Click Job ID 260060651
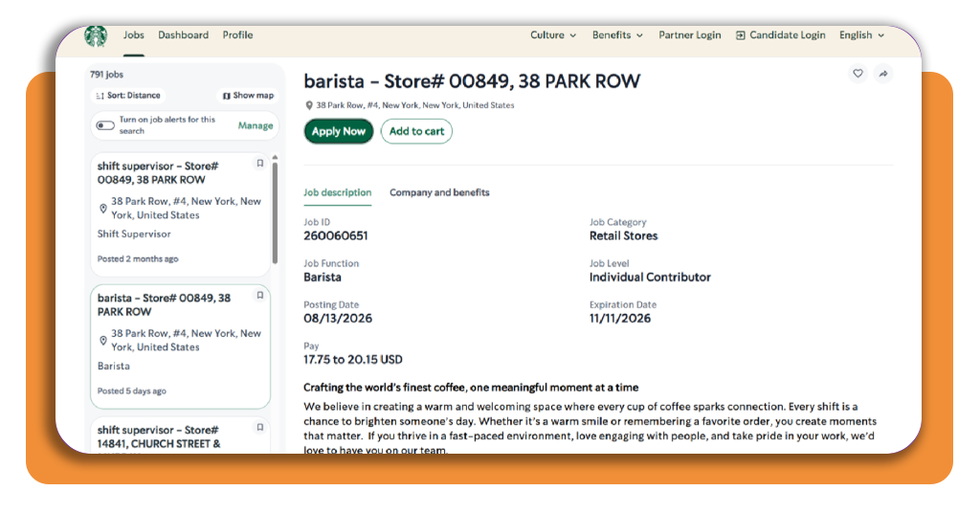The height and width of the screenshot is (513, 980). [336, 236]
